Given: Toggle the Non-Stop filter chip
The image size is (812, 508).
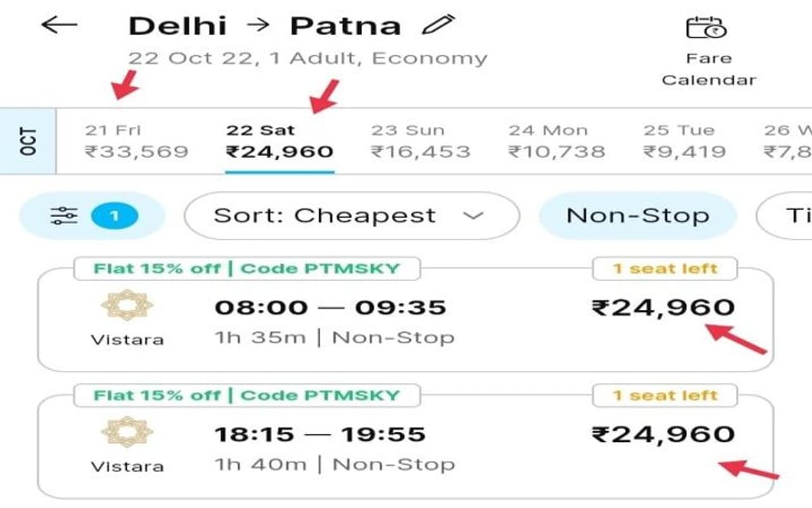Looking at the screenshot, I should coord(638,216).
